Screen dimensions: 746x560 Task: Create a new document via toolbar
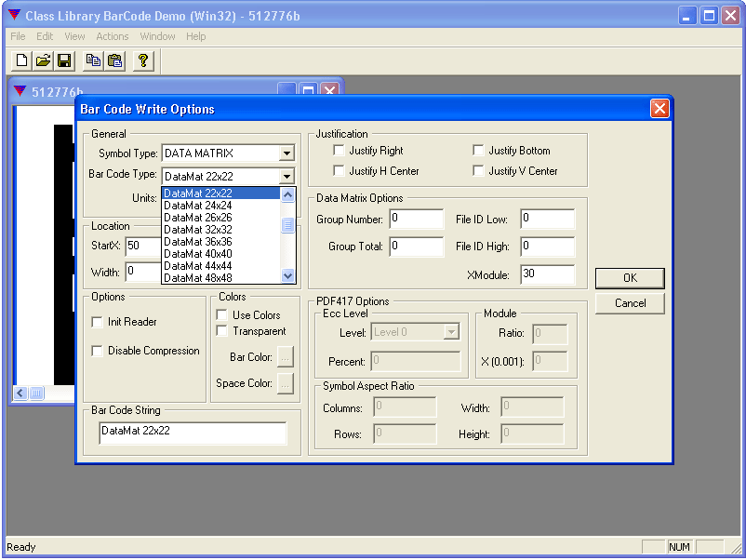click(20, 60)
